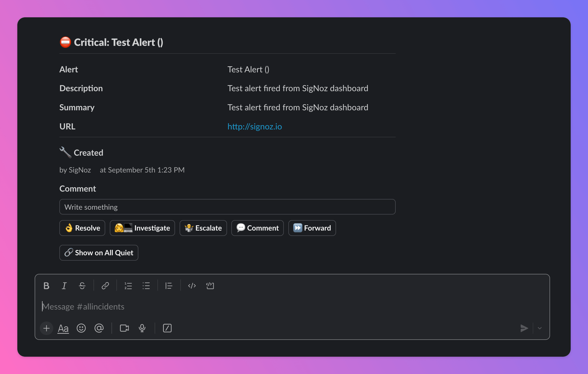Expand send options chevron
This screenshot has height=374, width=588.
(x=540, y=328)
